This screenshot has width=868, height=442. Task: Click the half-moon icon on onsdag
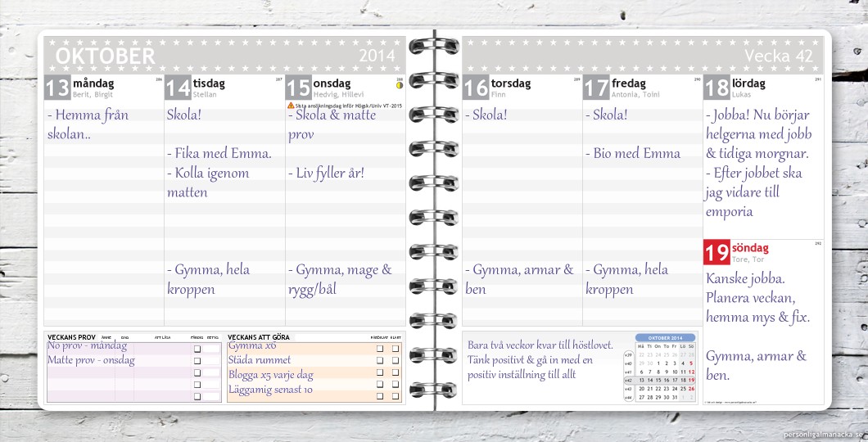click(x=400, y=85)
